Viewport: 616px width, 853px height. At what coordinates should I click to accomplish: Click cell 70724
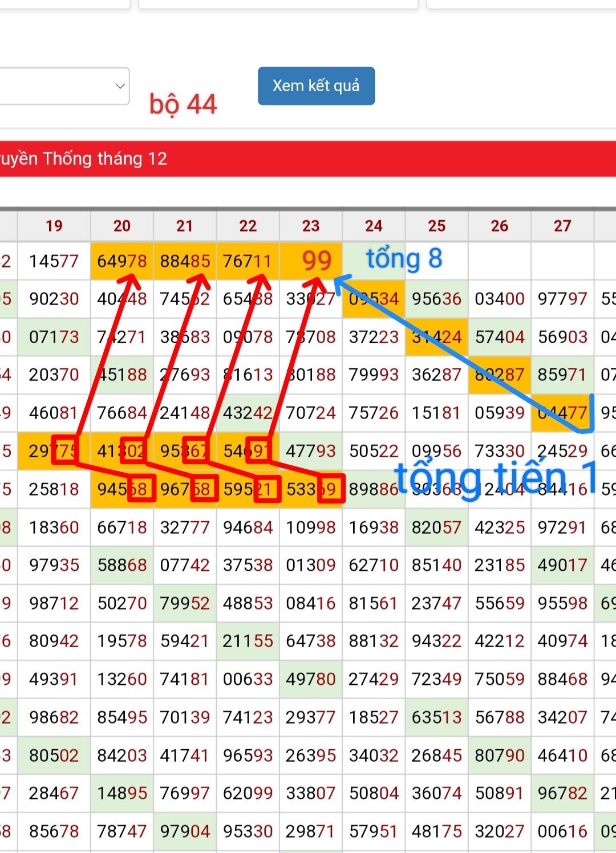(x=311, y=413)
